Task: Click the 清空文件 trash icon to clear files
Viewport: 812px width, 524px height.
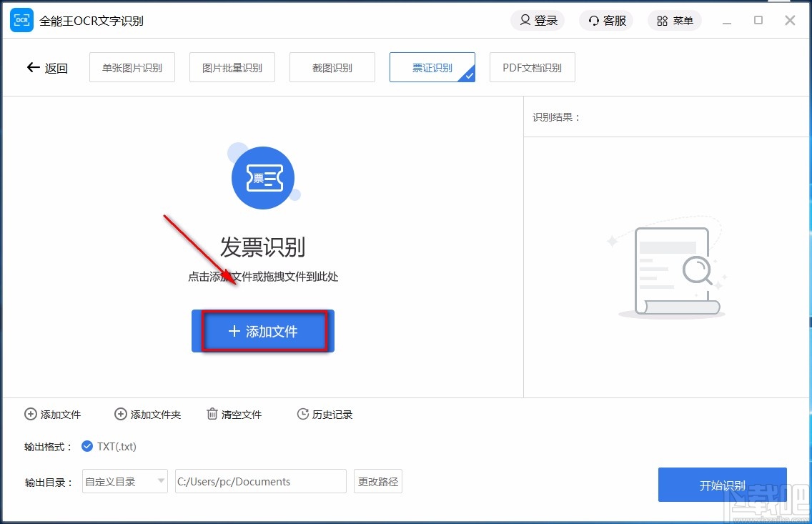Action: click(212, 414)
